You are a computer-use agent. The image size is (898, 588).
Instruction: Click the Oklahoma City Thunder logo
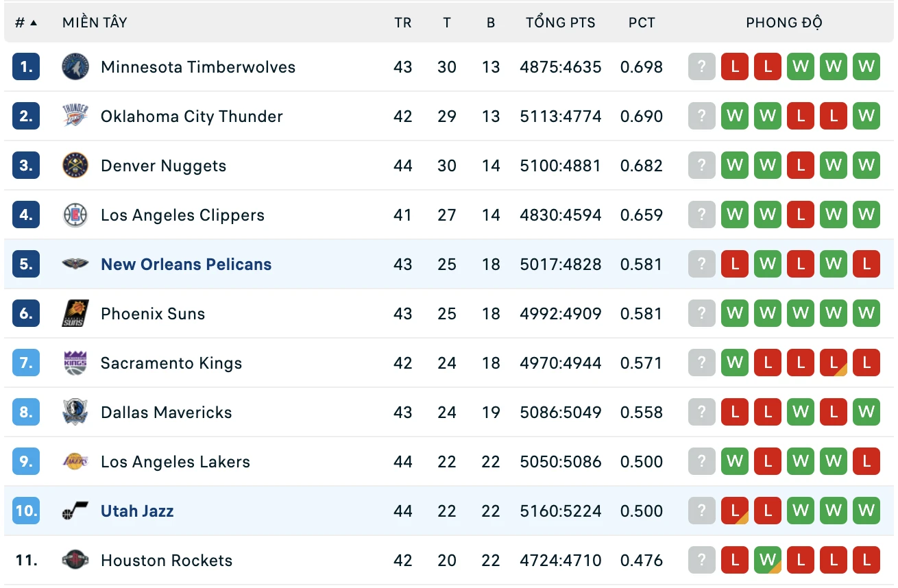click(75, 117)
